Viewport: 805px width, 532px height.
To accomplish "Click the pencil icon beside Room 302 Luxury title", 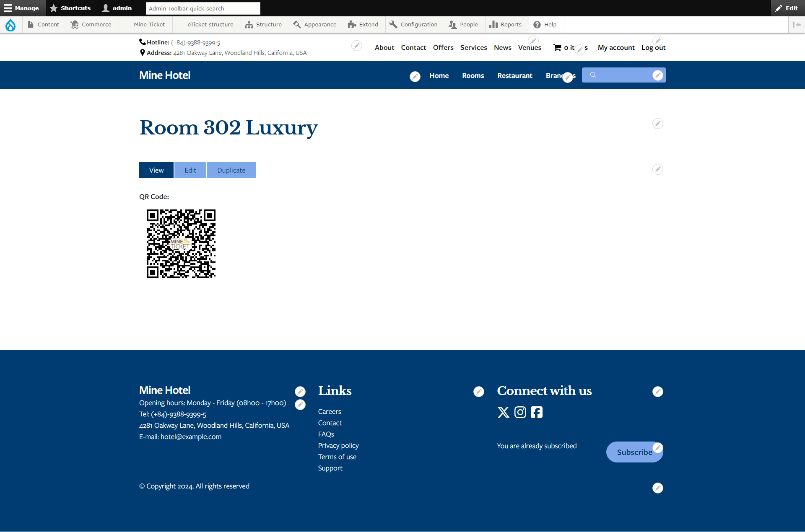I will click(x=658, y=124).
